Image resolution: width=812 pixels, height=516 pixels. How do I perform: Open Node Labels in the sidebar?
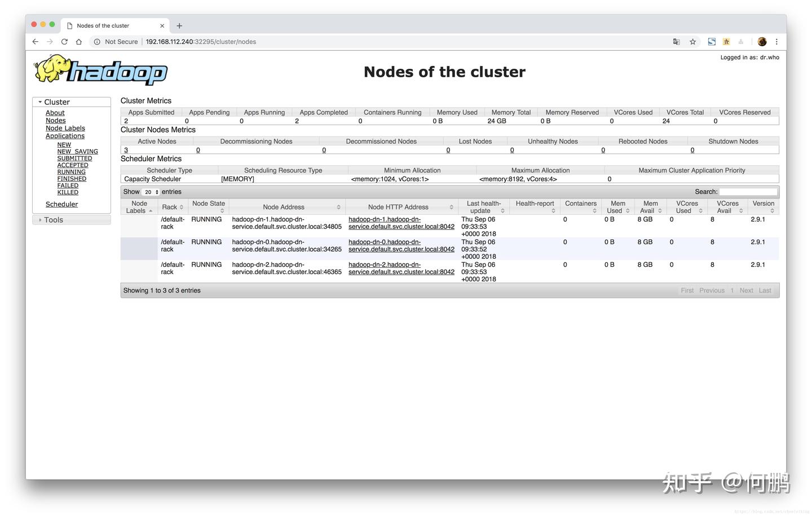[x=65, y=128]
